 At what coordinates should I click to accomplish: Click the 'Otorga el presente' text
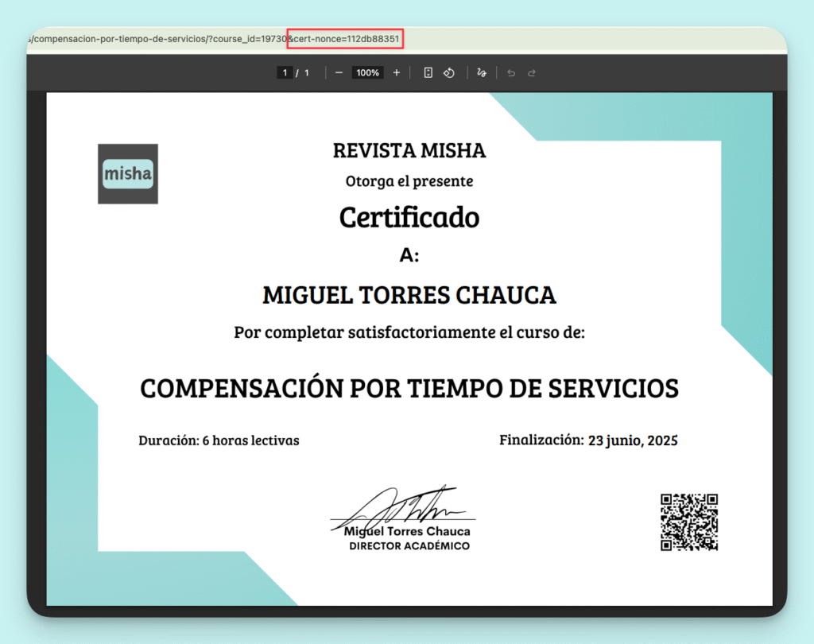(409, 181)
